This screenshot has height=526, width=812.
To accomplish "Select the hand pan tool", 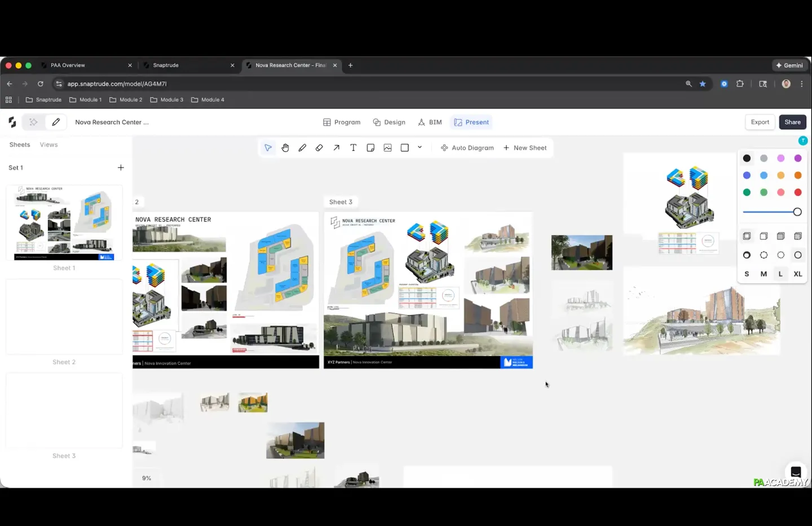I will 285,148.
